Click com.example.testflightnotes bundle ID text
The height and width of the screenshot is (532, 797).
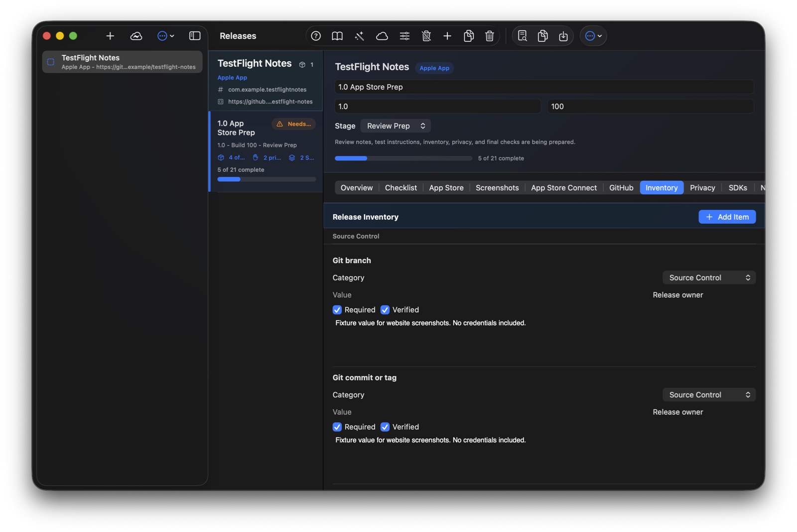tap(267, 90)
